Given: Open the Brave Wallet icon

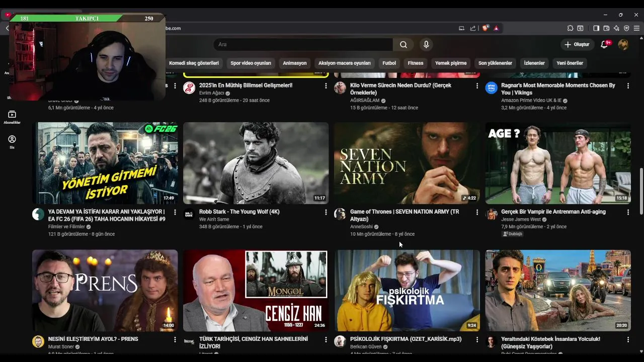Looking at the screenshot, I should tap(606, 28).
